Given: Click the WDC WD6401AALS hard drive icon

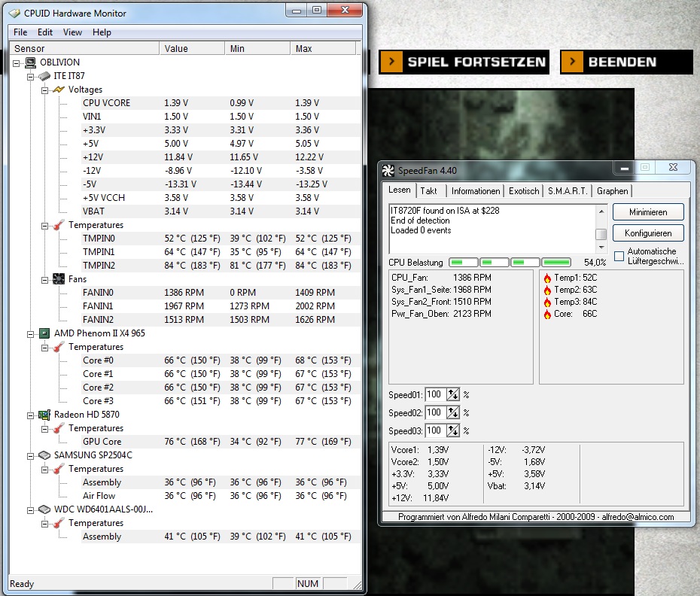Looking at the screenshot, I should [x=44, y=509].
